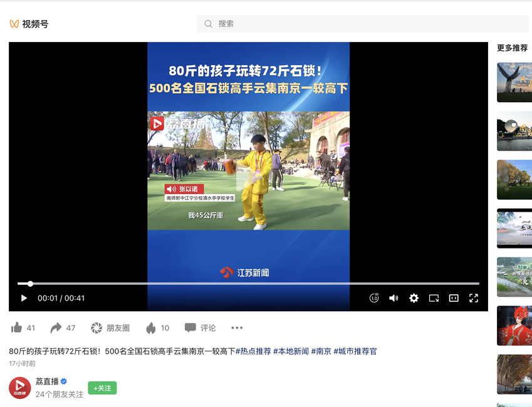
Task: Open the 评论 comments section
Action: tap(200, 327)
